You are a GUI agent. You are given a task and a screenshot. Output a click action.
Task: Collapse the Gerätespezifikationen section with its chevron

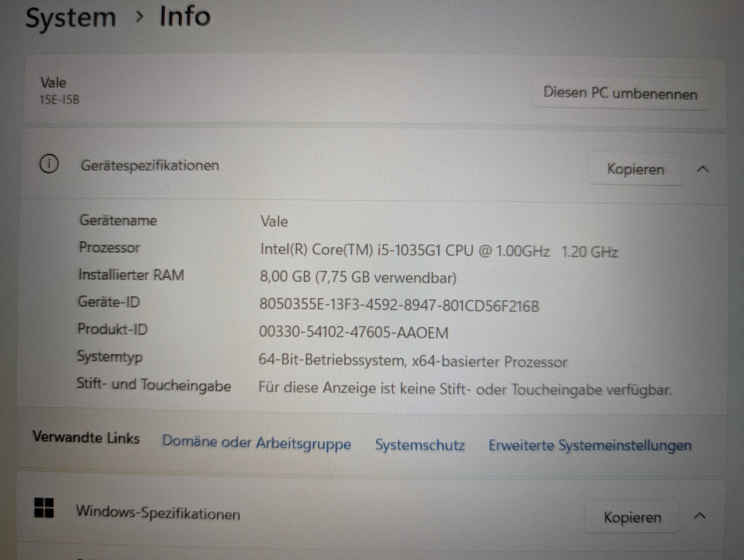(x=702, y=169)
